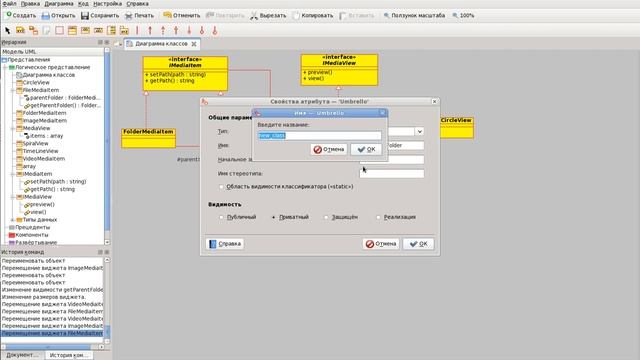The height and width of the screenshot is (360, 640).
Task: Select the note tool in diagram toolbar
Action: pyautogui.click(x=47, y=30)
